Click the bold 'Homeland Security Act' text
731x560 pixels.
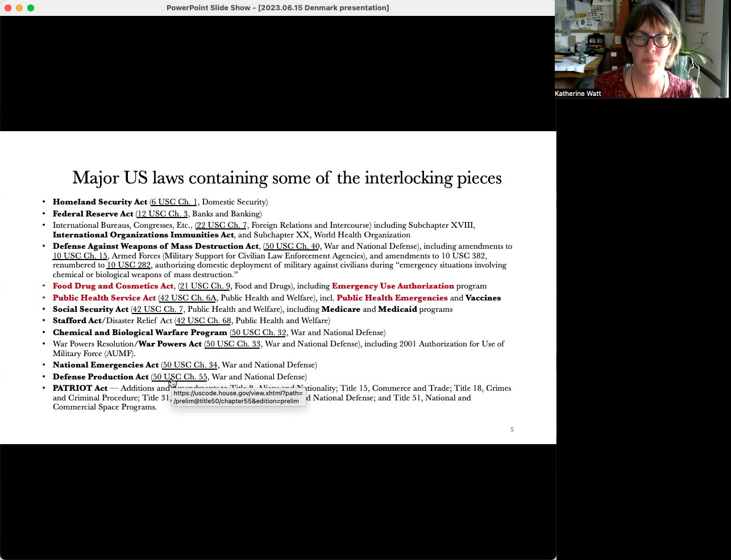point(100,202)
